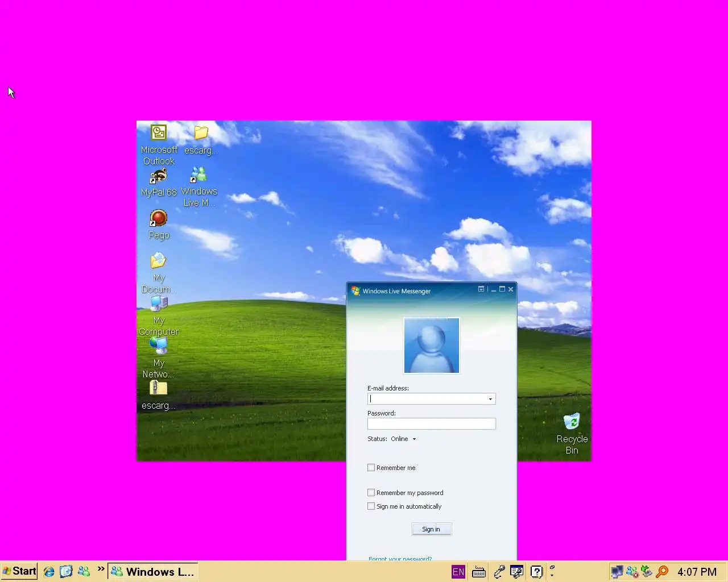Close the Windows Live Messenger window
728x582 pixels.
[511, 289]
